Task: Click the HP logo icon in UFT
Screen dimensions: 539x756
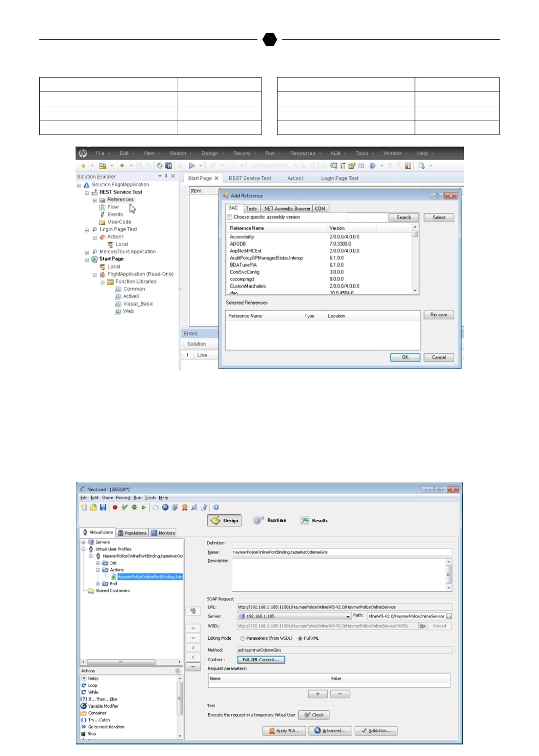Action: [83, 153]
